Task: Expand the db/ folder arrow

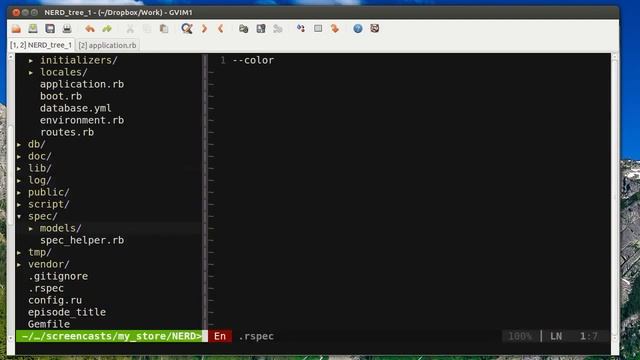Action: coord(19,144)
